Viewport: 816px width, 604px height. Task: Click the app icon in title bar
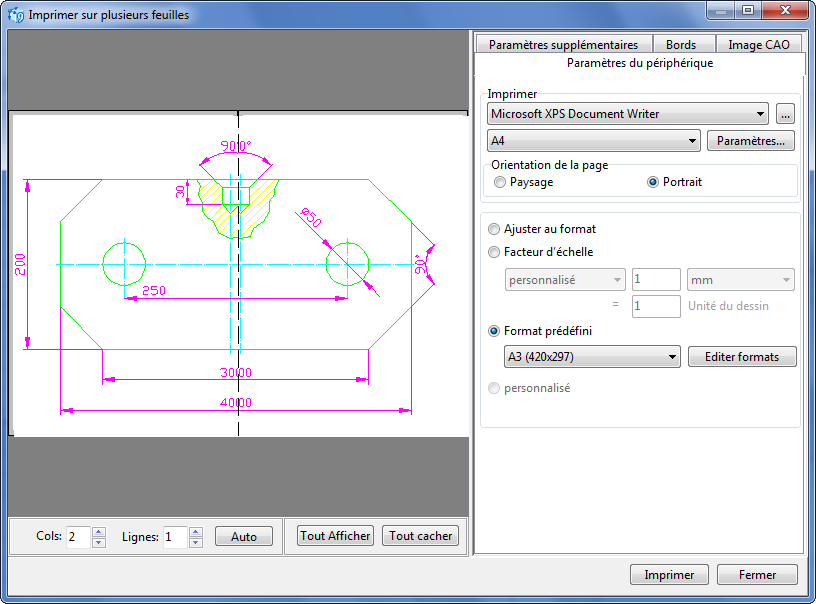click(x=16, y=14)
